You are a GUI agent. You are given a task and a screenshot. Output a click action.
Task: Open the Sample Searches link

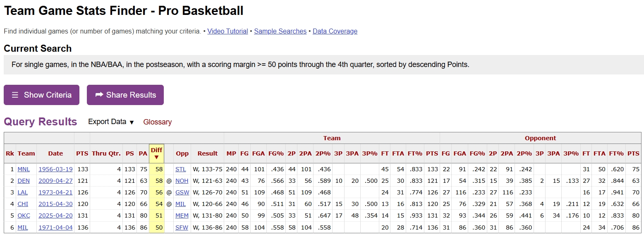[x=280, y=31]
